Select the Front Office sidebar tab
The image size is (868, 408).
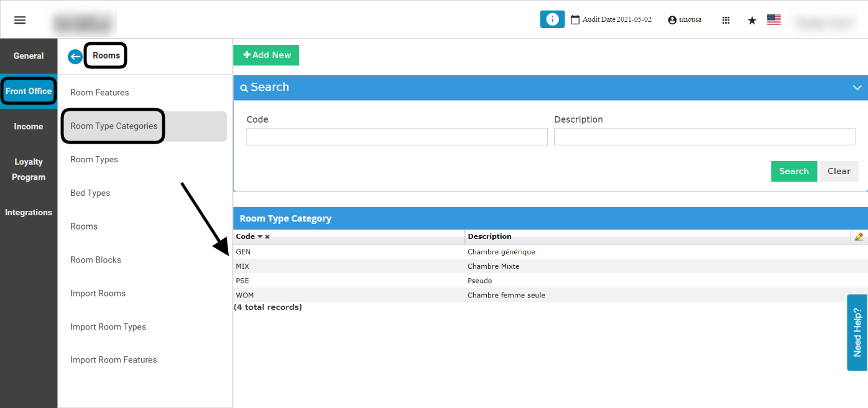pyautogui.click(x=29, y=91)
